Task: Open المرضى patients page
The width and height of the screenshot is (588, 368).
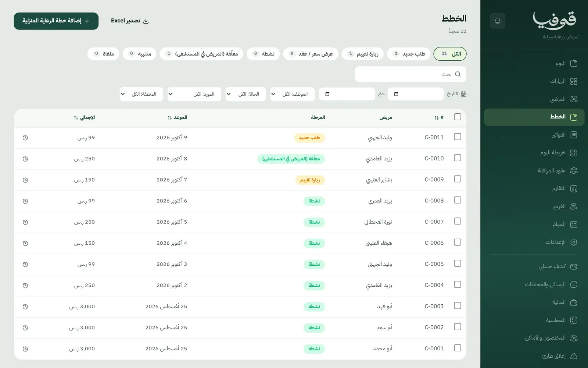Action: [534, 99]
